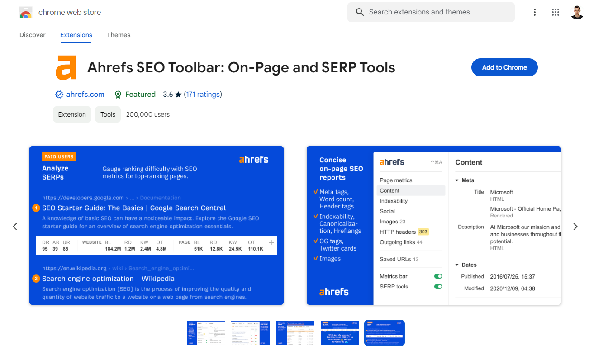Viewport: 589px width, 364px height.
Task: Open Social in Ahrefs panel
Action: coord(387,211)
